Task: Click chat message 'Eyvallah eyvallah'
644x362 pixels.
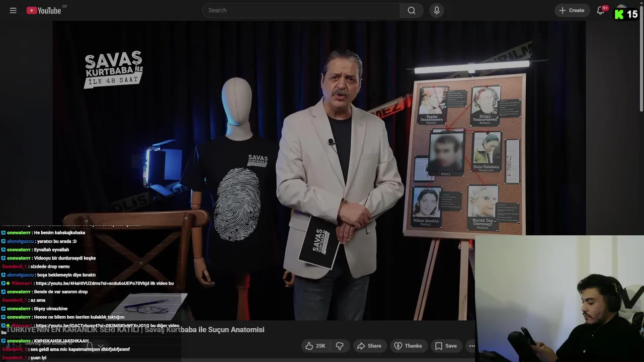Action: click(x=51, y=250)
